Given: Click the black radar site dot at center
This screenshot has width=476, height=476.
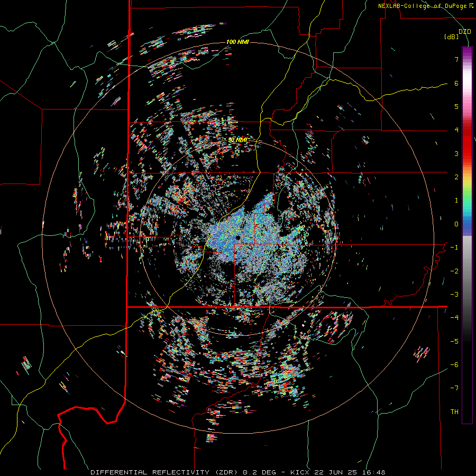Looking at the screenshot, I should 238,237.
